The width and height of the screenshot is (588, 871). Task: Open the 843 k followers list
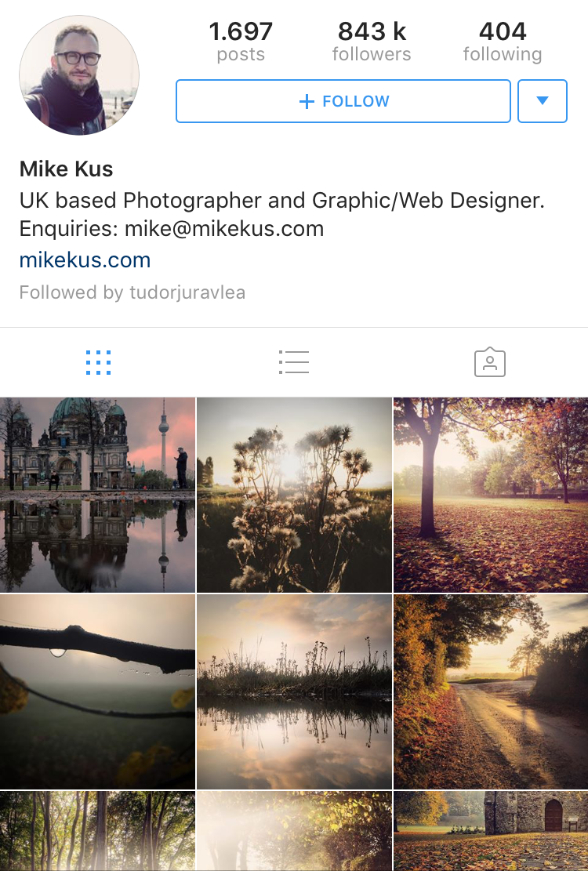[x=372, y=41]
